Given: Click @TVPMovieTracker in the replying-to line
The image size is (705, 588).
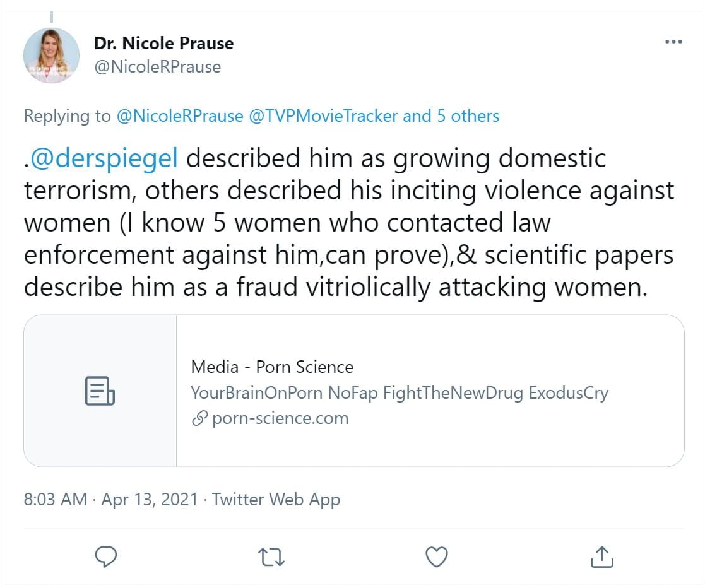Looking at the screenshot, I should 324,116.
